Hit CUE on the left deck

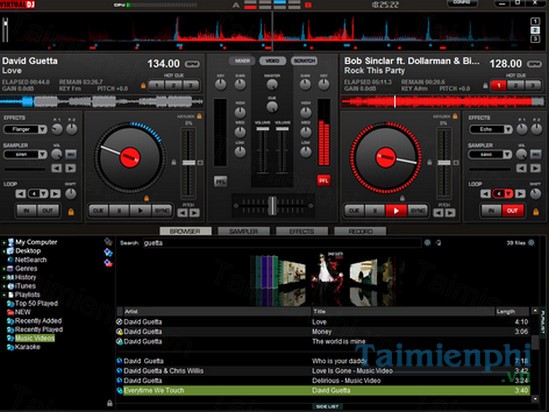98,211
